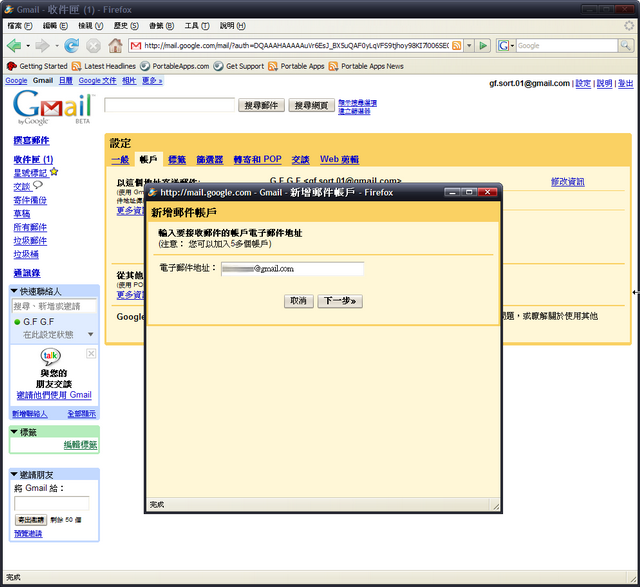Click the Search Mail button (搜尋郵件)

[261, 105]
